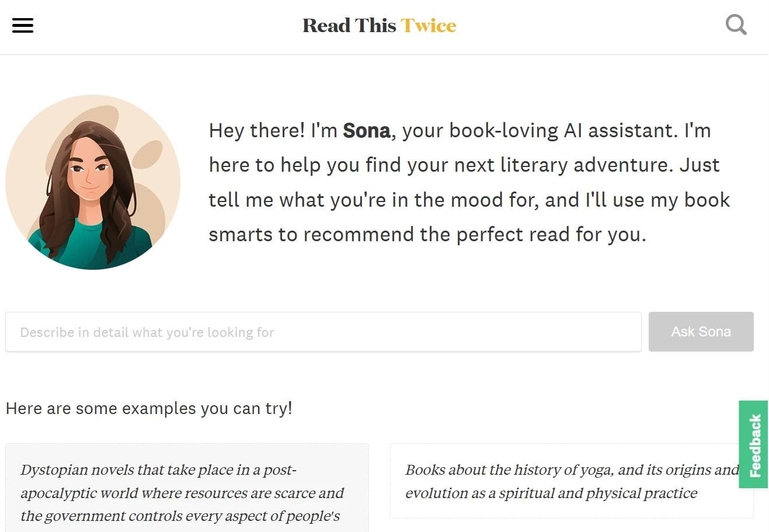Click the "Here are some examples" heading
Image resolution: width=769 pixels, height=532 pixels.
(149, 408)
